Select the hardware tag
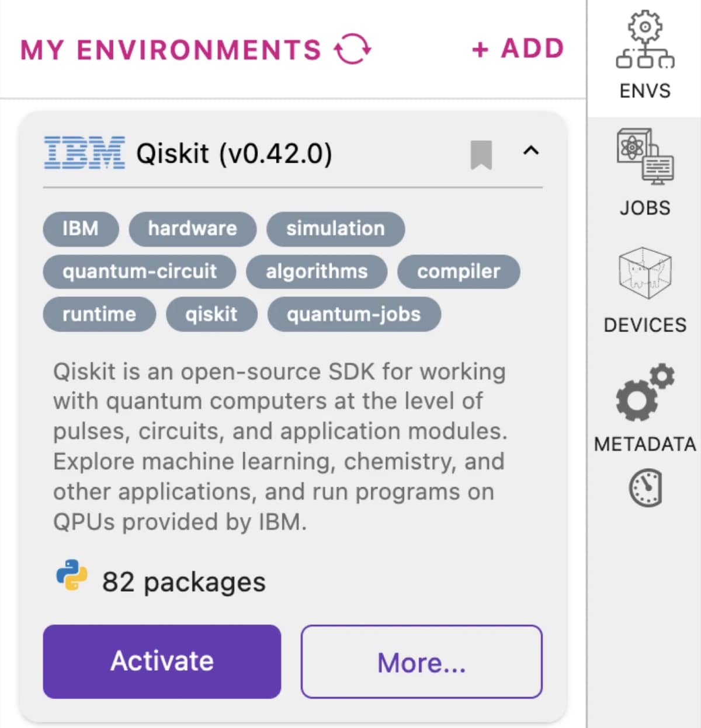 point(193,229)
